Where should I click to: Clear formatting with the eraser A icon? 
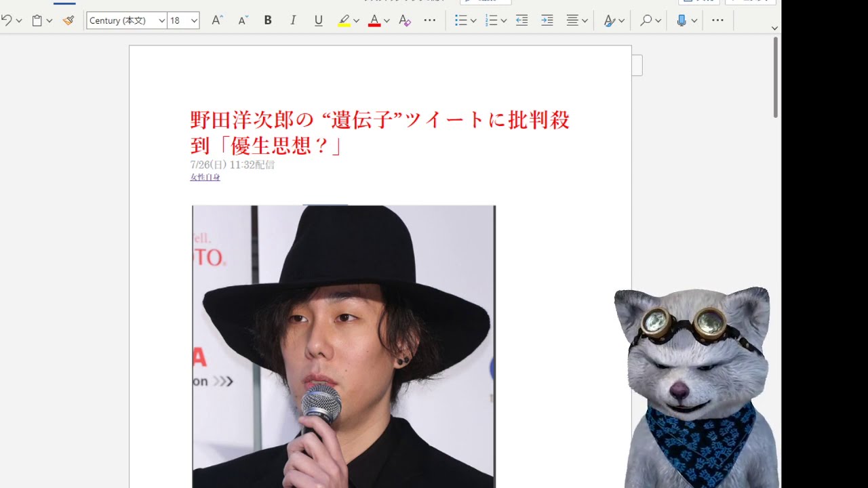tap(405, 20)
